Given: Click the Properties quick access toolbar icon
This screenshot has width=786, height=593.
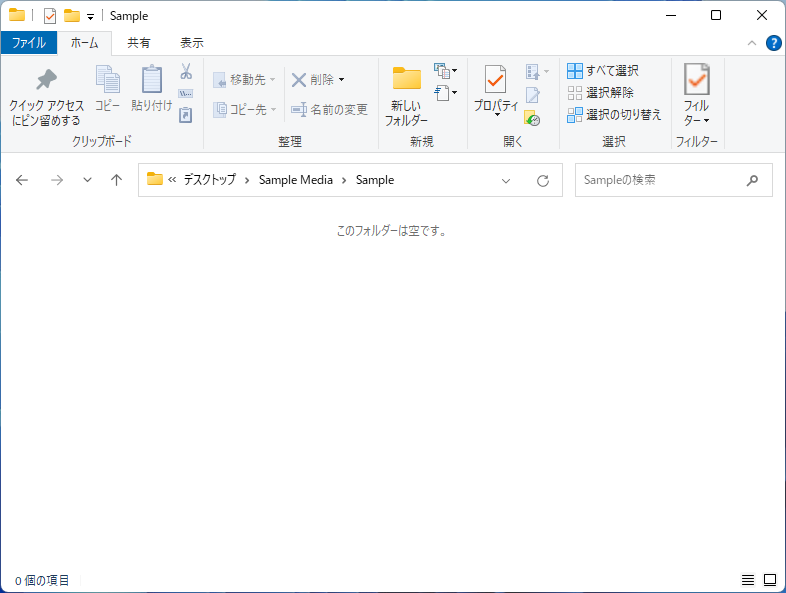Looking at the screenshot, I should 50,16.
